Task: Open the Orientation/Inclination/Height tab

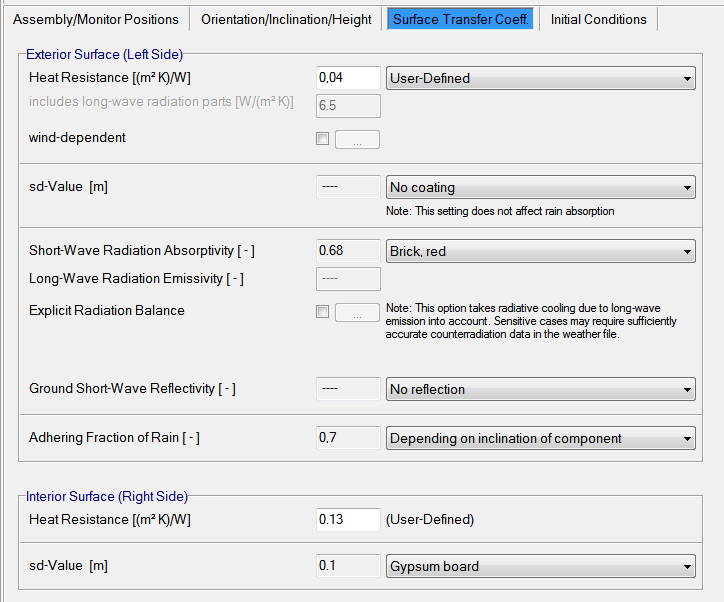Action: 288,19
